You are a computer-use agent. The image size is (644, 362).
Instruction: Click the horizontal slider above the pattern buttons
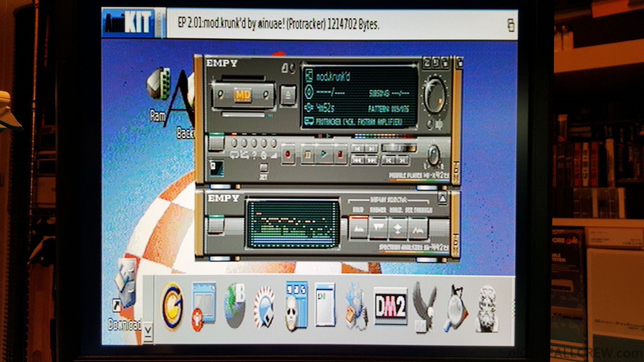[x=398, y=148]
